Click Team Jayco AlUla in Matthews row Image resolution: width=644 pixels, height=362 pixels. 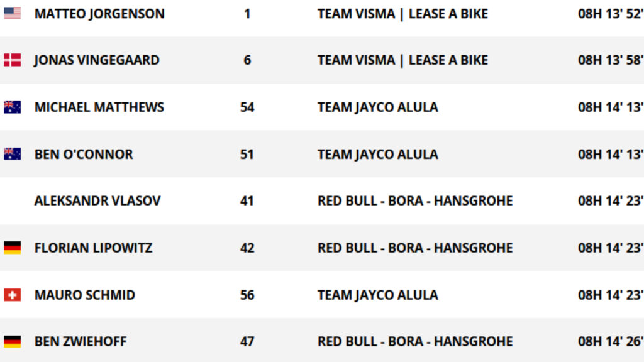click(x=378, y=107)
